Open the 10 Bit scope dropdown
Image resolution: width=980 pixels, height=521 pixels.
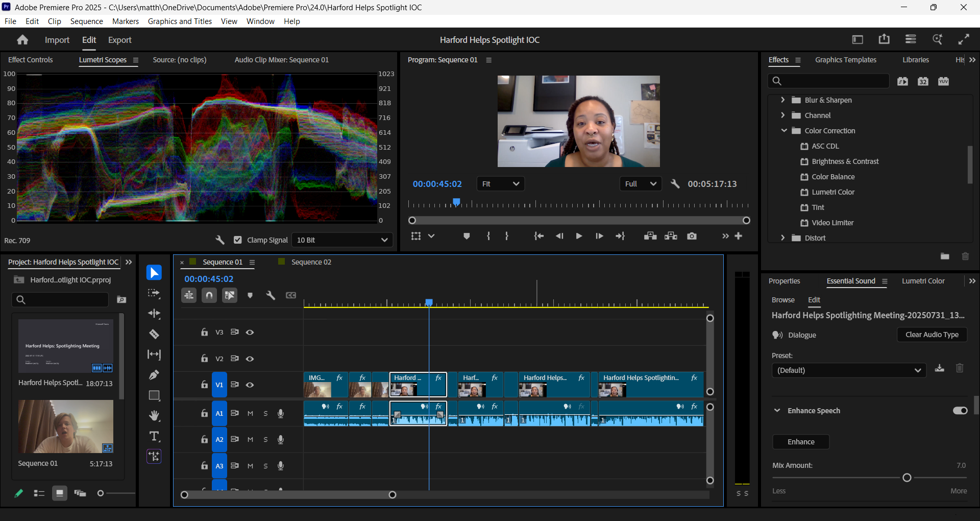pos(342,240)
